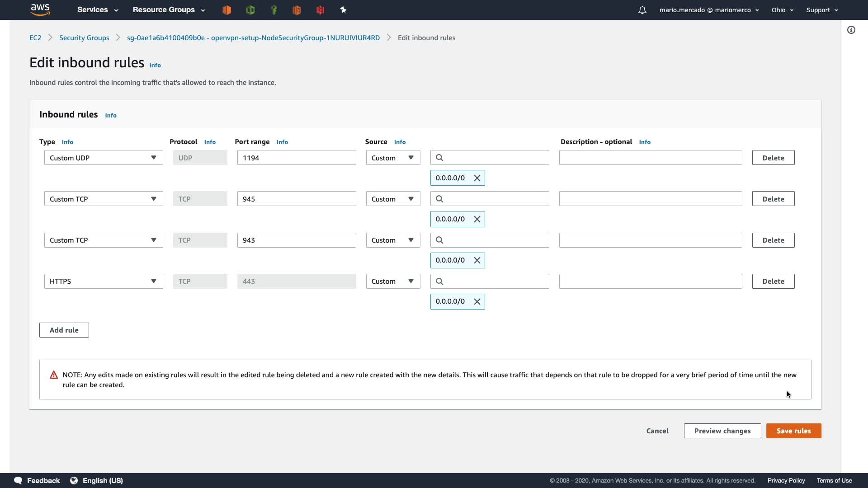Click Add rule button
This screenshot has width=868, height=488.
click(64, 330)
